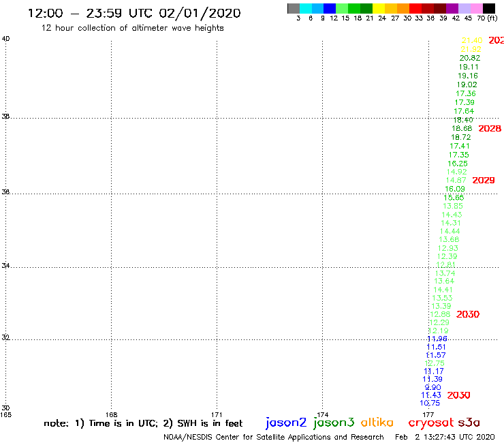Screen dimensions: 504x443
Task: Select the dark blue swatch in the legend
Action: [x=330, y=8]
